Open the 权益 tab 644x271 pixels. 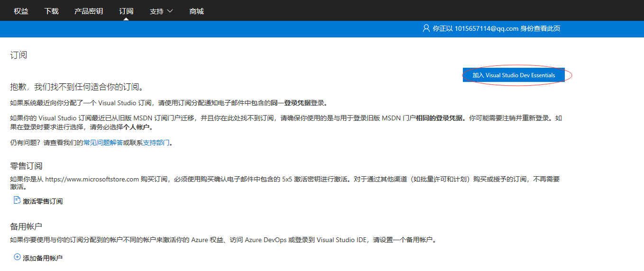click(21, 11)
